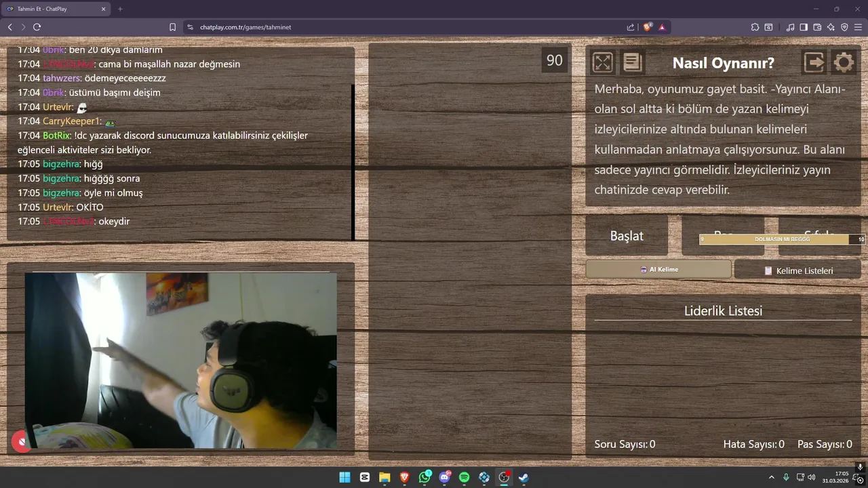Click the exit arrow icon beside settings
The height and width of the screenshot is (488, 868).
[x=814, y=62]
